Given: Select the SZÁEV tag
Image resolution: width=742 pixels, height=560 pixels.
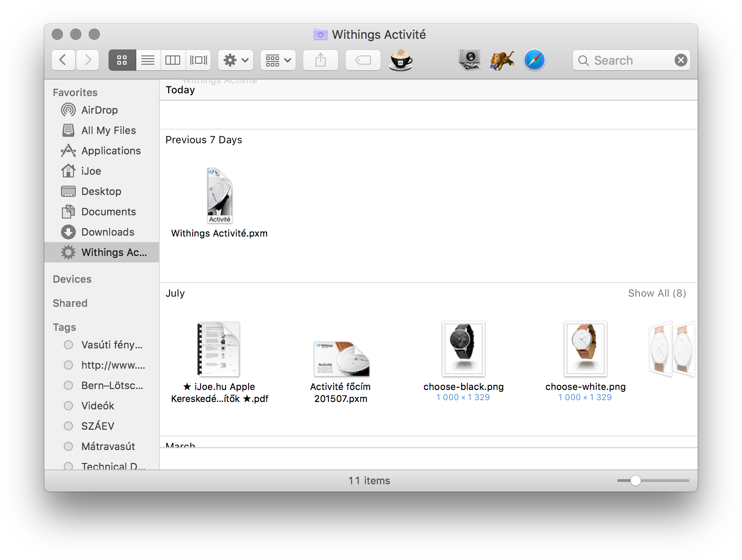Looking at the screenshot, I should pyautogui.click(x=102, y=426).
